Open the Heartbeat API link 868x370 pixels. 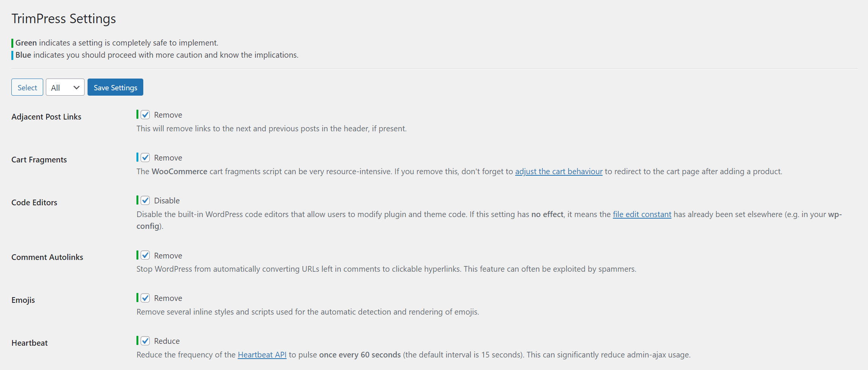click(262, 355)
